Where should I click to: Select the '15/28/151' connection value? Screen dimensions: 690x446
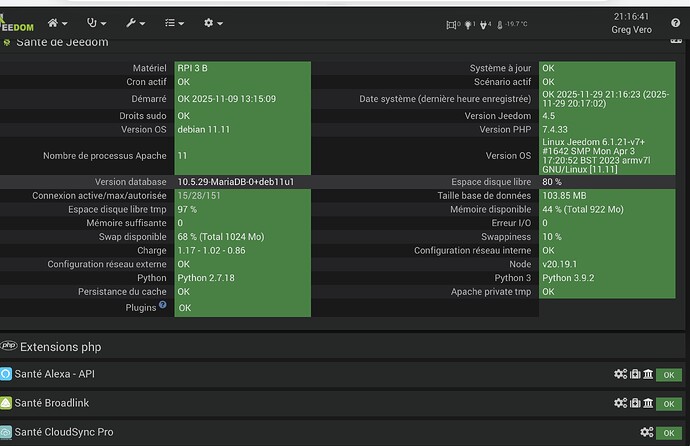tap(199, 196)
